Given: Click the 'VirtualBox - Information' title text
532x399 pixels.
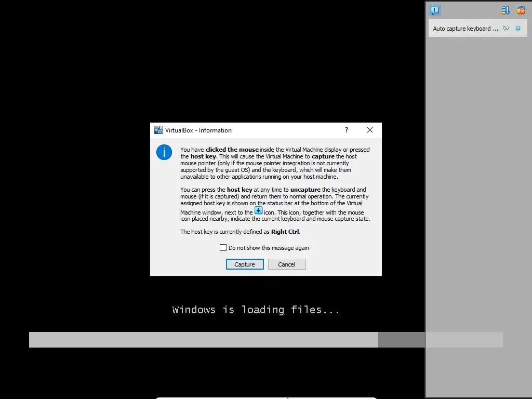Looking at the screenshot, I should pos(198,130).
